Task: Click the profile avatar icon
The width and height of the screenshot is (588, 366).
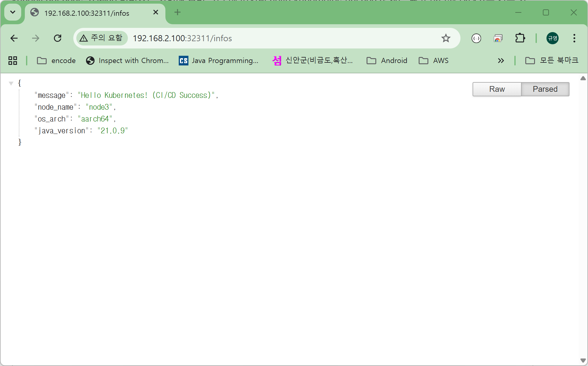Action: [x=552, y=38]
